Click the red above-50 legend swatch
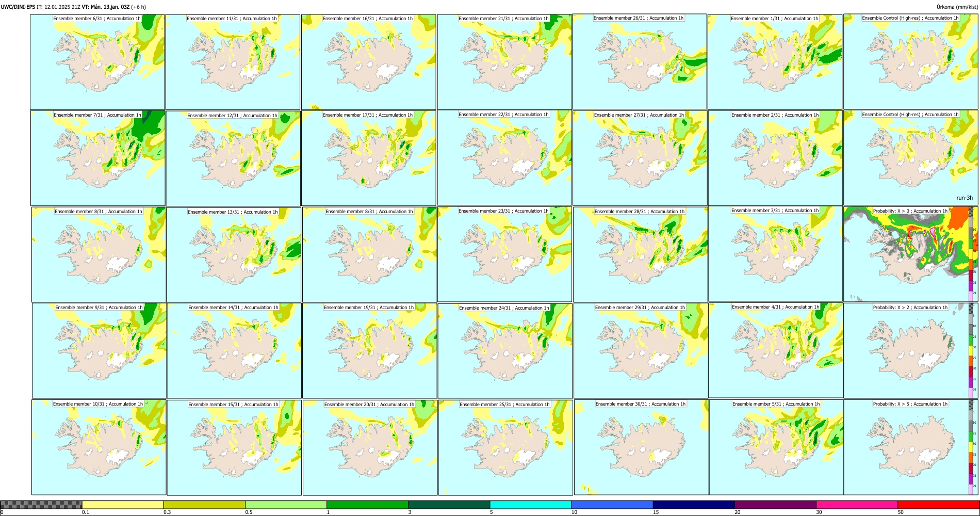The height and width of the screenshot is (516, 980). tap(938, 505)
